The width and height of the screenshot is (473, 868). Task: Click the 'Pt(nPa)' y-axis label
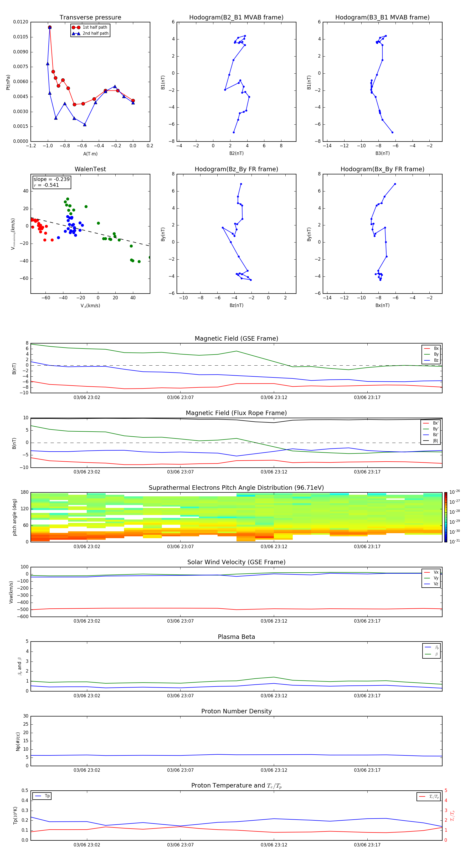tap(8, 82)
